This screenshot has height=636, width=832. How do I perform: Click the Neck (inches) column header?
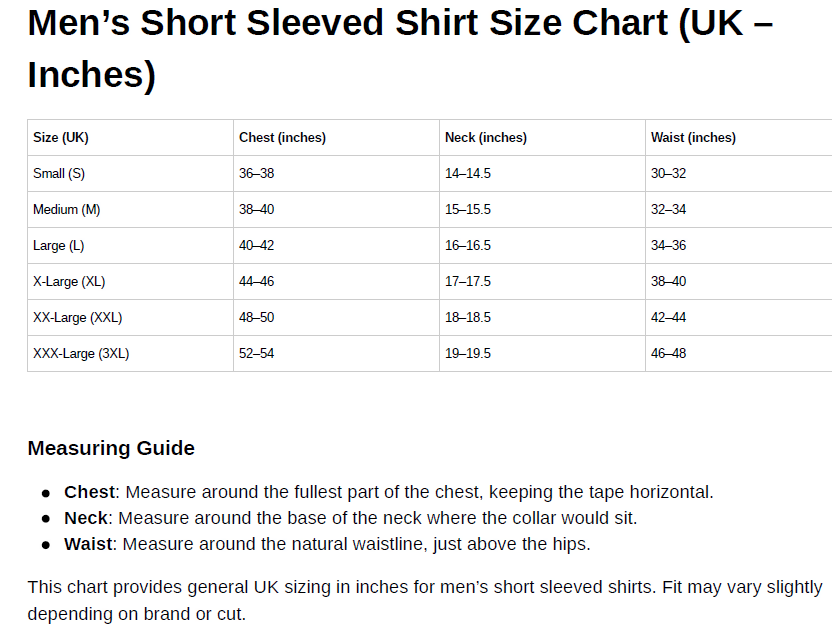(x=486, y=138)
